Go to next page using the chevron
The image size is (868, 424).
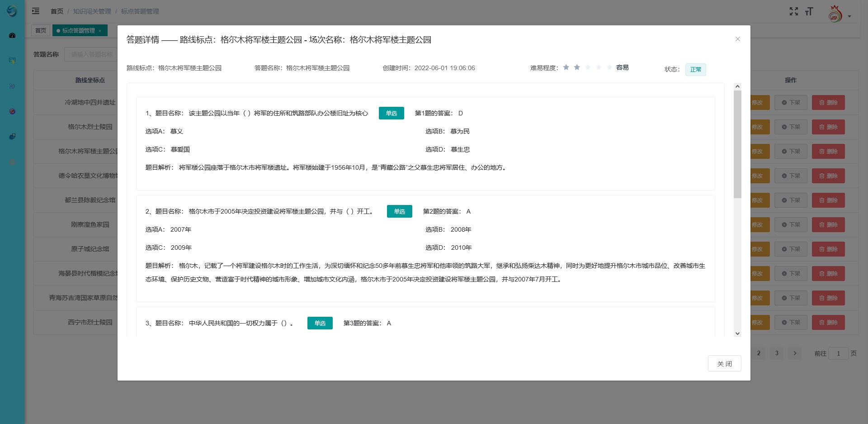795,353
